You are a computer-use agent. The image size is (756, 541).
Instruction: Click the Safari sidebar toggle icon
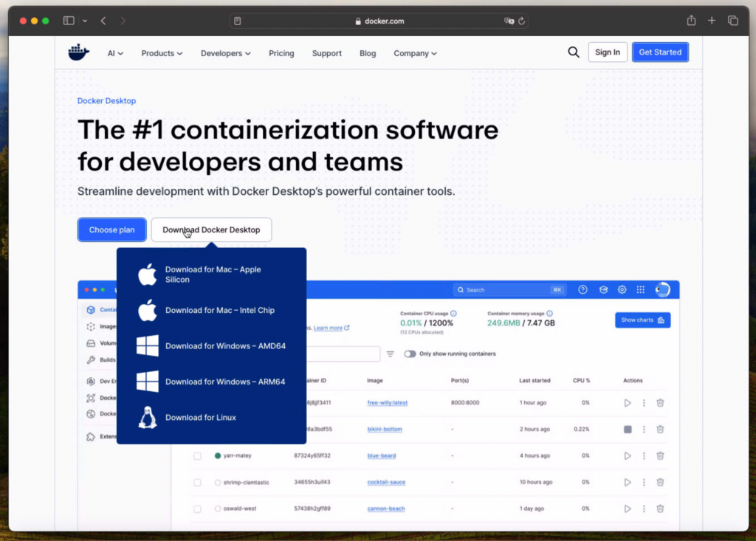click(69, 21)
